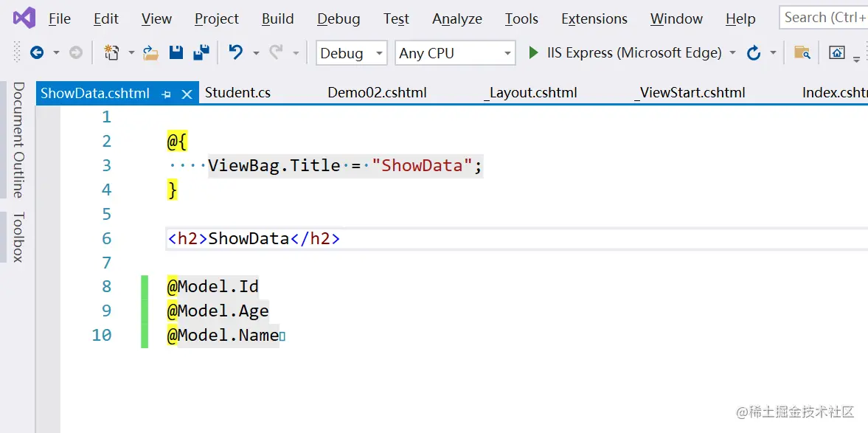Open the Project menu

(216, 19)
